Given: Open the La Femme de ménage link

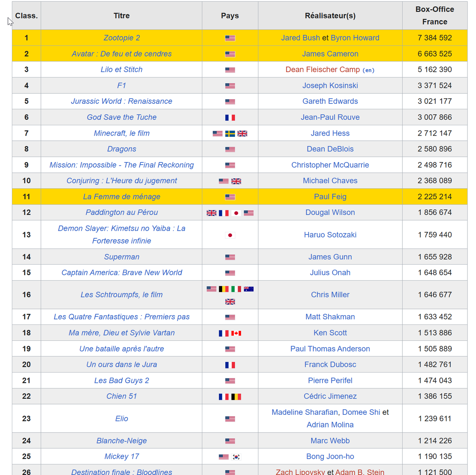Looking at the screenshot, I should pos(122,197).
